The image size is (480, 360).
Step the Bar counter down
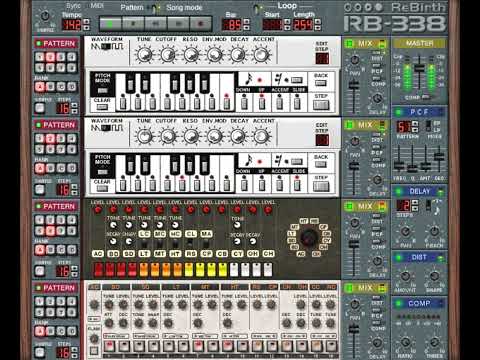click(246, 28)
